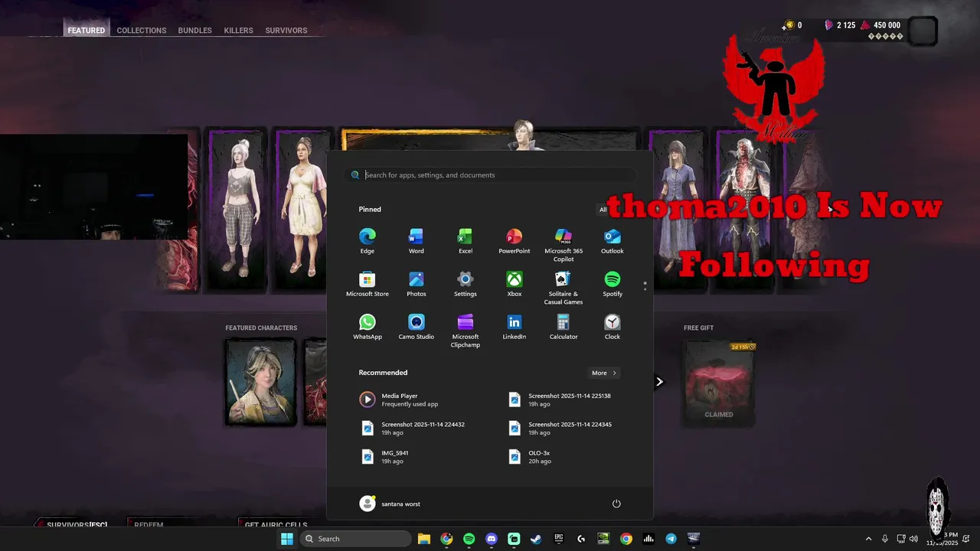Image resolution: width=980 pixels, height=551 pixels.
Task: Open Discord from the taskbar
Action: 492,539
